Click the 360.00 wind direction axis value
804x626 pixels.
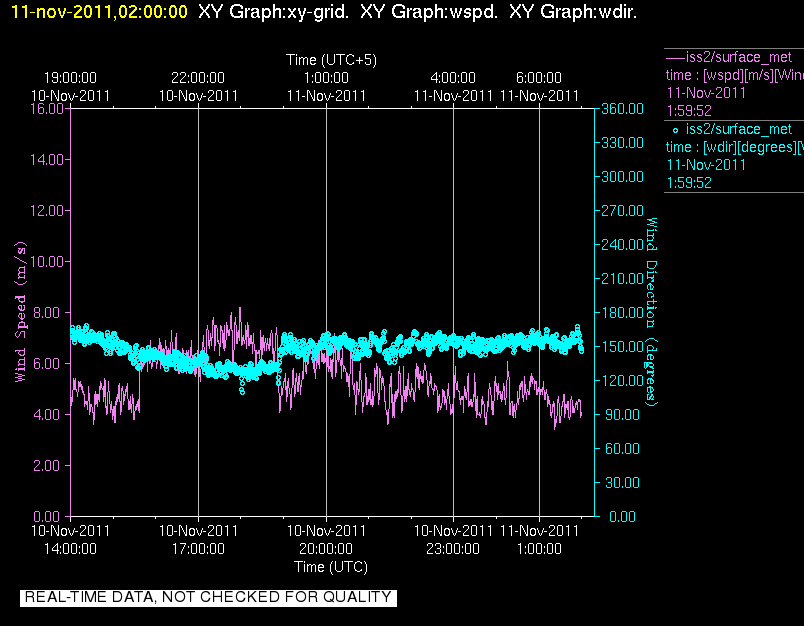point(622,109)
